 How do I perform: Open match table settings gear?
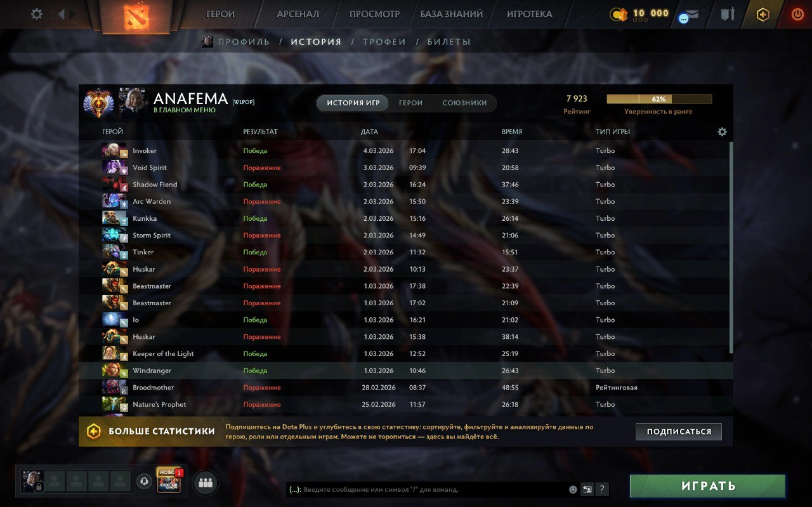point(722,132)
